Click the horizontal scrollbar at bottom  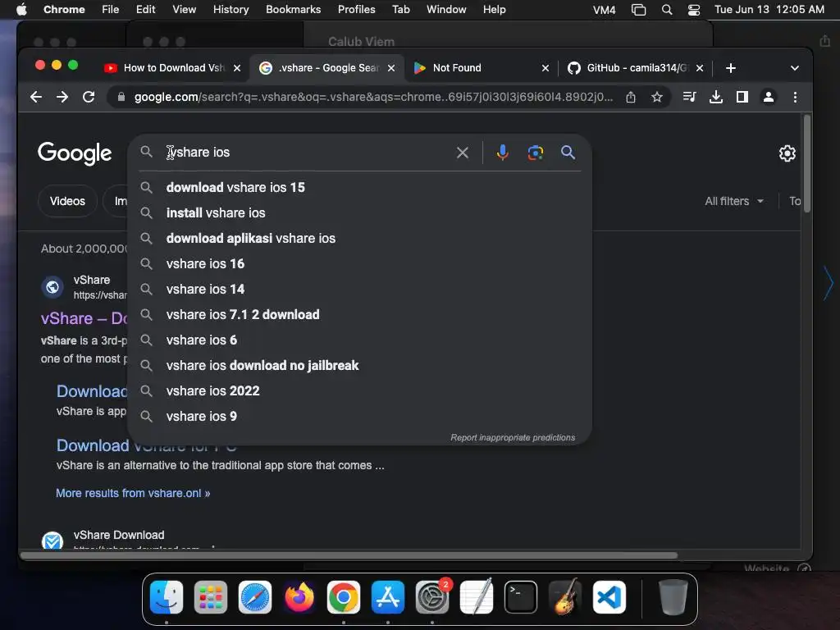(x=349, y=555)
